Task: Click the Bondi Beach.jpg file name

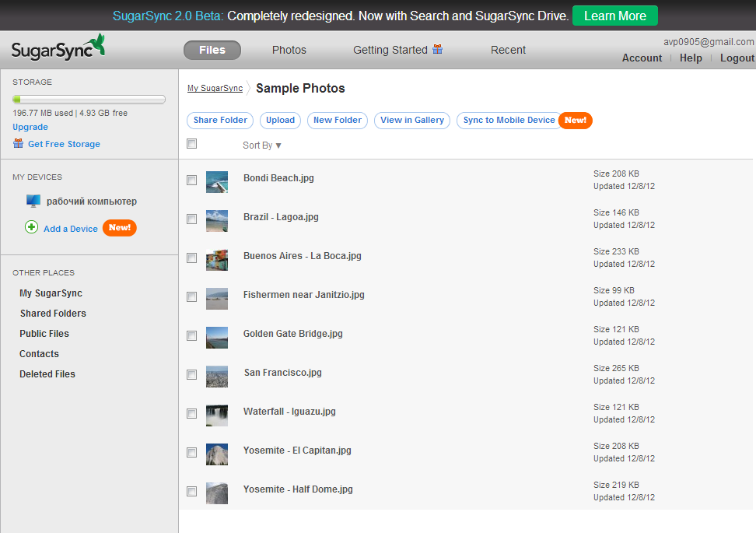Action: 278,178
